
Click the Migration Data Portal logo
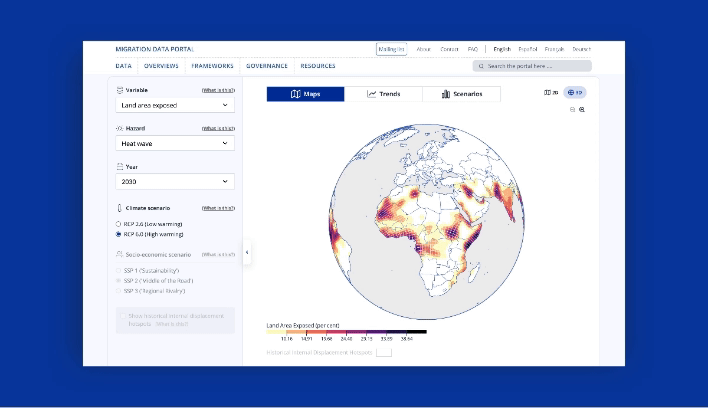pyautogui.click(x=154, y=49)
